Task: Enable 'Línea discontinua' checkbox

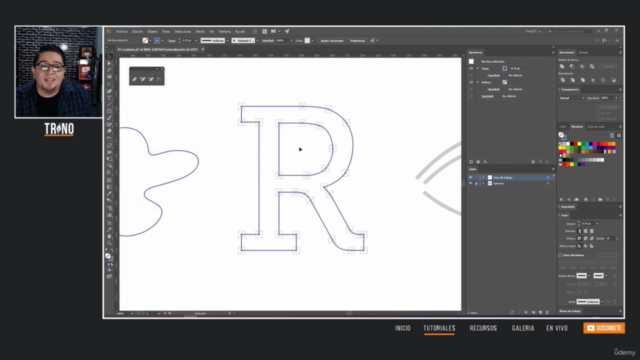Action: pos(560,255)
